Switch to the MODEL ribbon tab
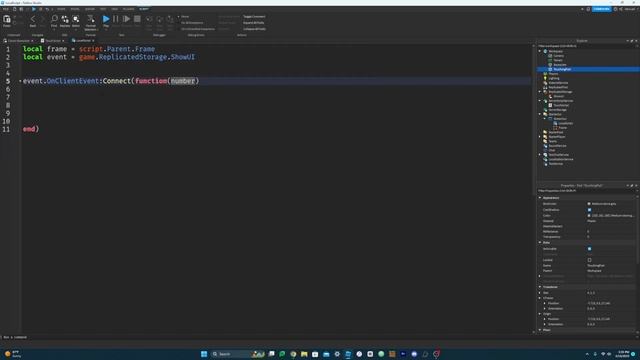The width and height of the screenshot is (640, 360). pyautogui.click(x=75, y=9)
